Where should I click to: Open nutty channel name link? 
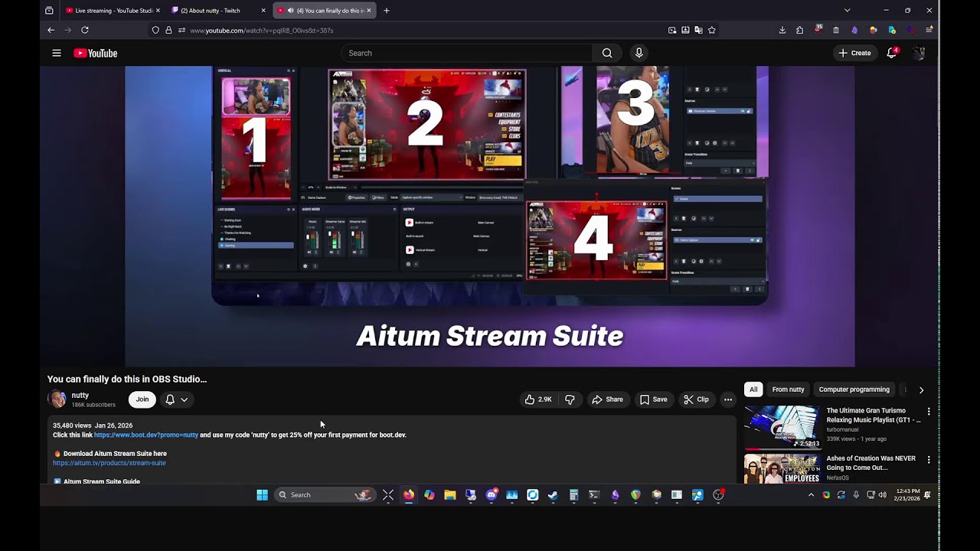tap(80, 396)
